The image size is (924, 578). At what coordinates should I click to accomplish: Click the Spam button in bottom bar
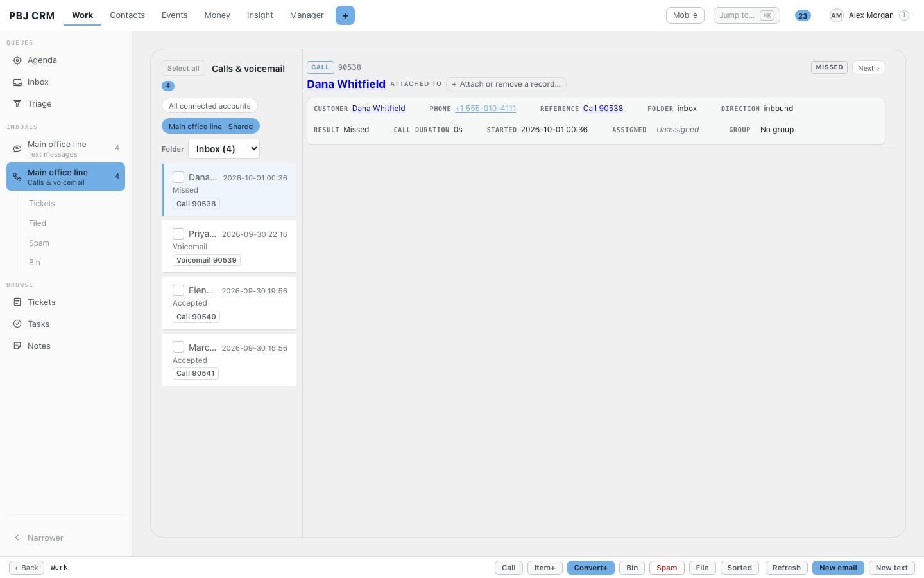coord(667,568)
